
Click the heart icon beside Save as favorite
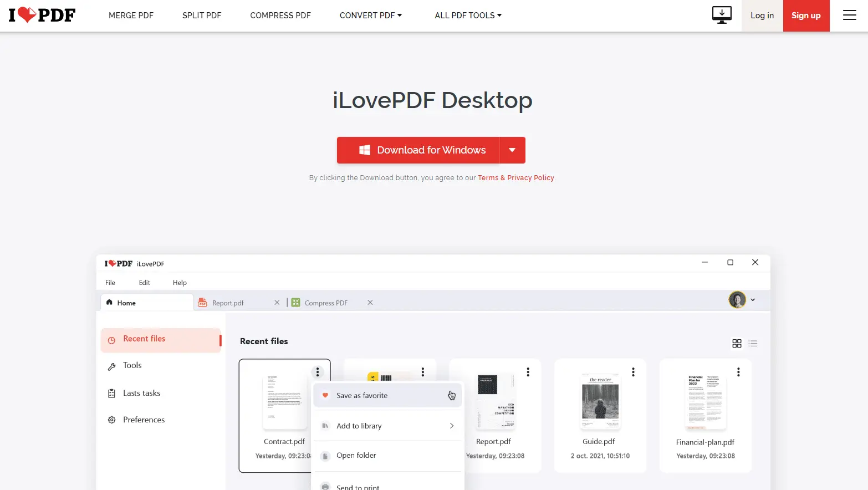tap(325, 395)
